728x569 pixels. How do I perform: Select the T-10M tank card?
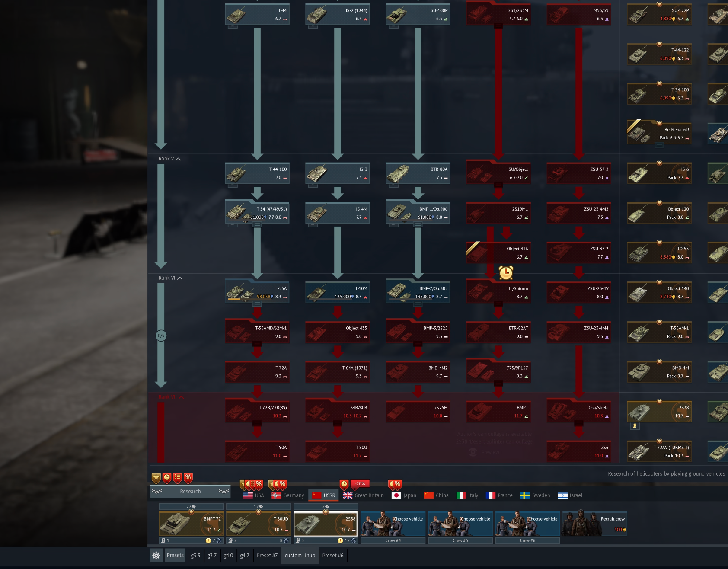[x=338, y=293]
